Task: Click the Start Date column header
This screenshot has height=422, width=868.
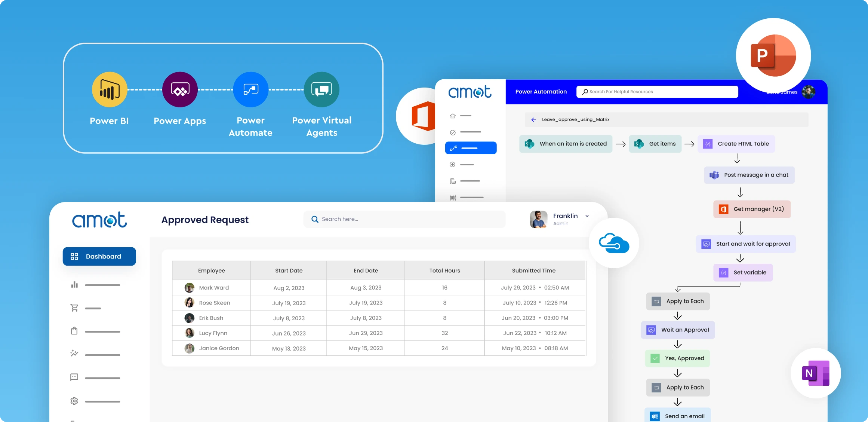Action: 289,270
